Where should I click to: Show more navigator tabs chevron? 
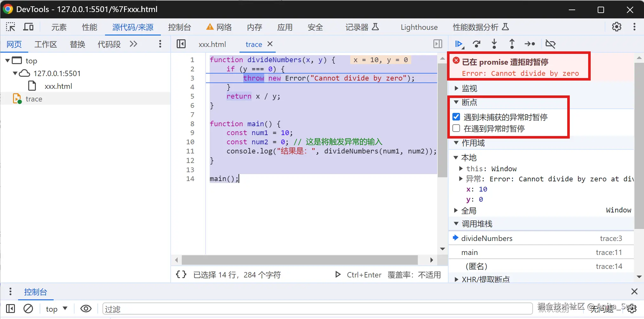[x=134, y=44]
